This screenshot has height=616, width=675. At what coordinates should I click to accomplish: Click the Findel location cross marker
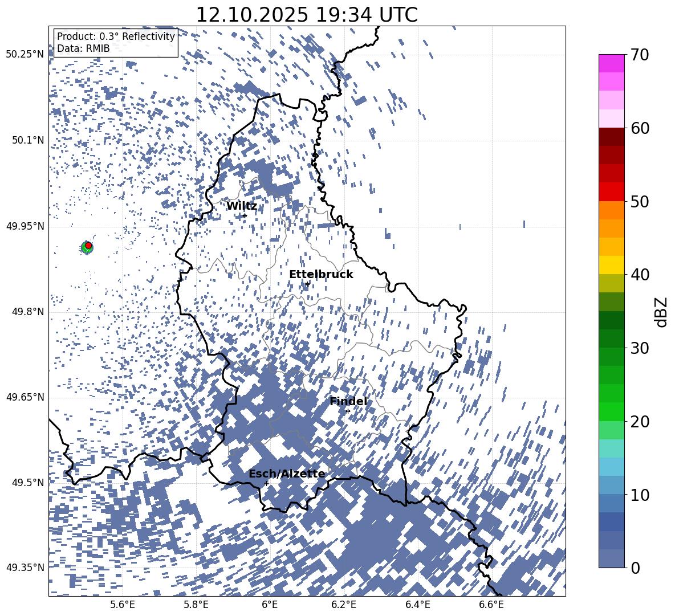348,411
